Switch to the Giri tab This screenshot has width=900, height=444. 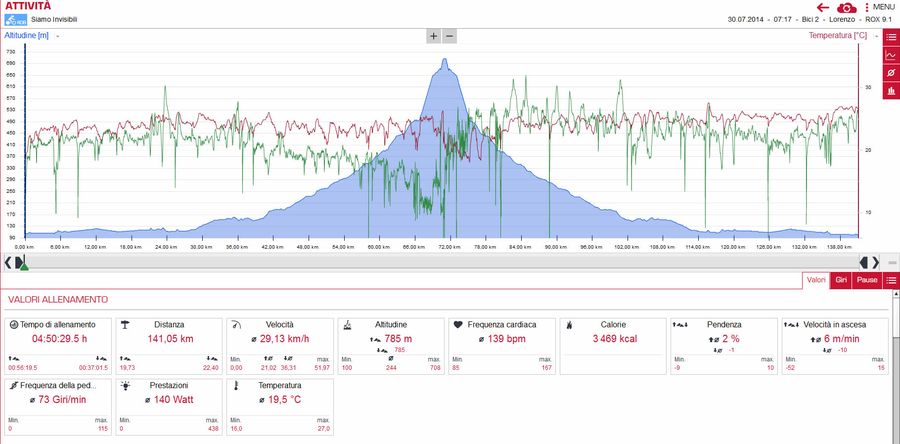pyautogui.click(x=841, y=280)
